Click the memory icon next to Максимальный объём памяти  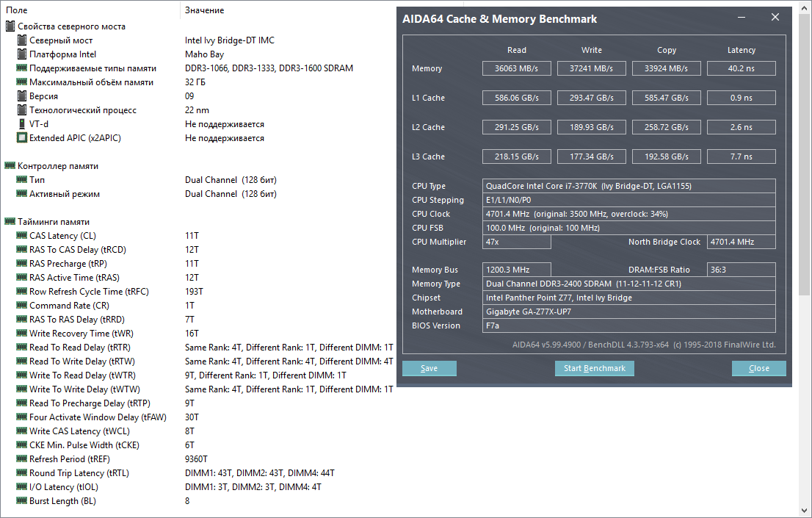[x=22, y=82]
